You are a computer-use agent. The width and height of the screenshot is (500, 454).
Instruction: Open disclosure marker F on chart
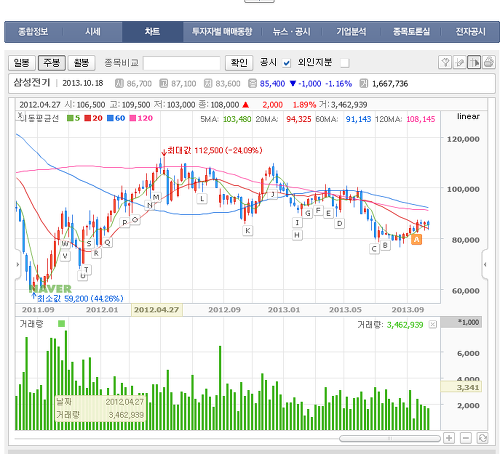pos(318,210)
